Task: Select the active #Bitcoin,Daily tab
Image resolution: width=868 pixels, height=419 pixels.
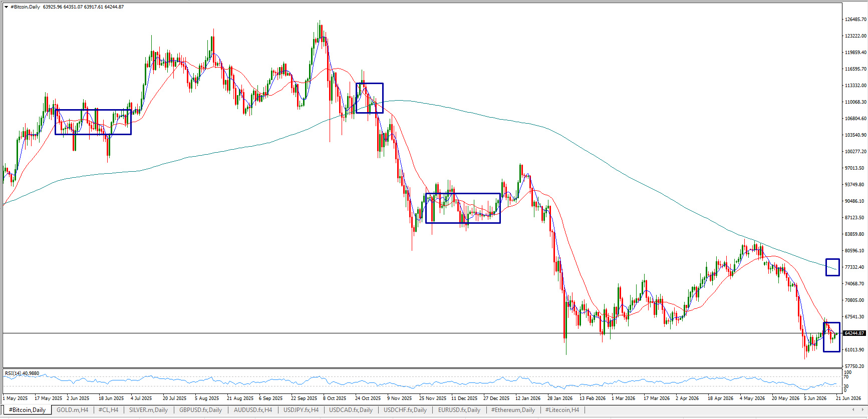Action: 27,410
